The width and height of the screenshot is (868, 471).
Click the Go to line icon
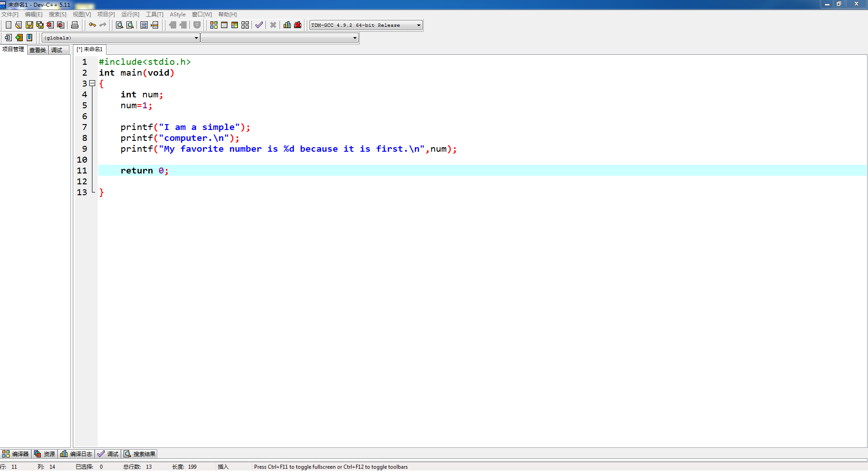154,25
